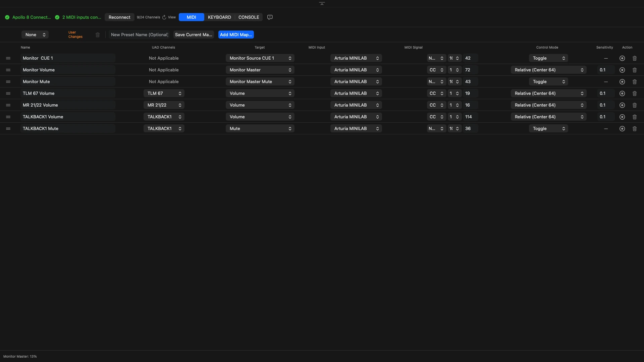The width and height of the screenshot is (644, 362).
Task: Click the preset trash icon next to User Changes
Action: [98, 35]
